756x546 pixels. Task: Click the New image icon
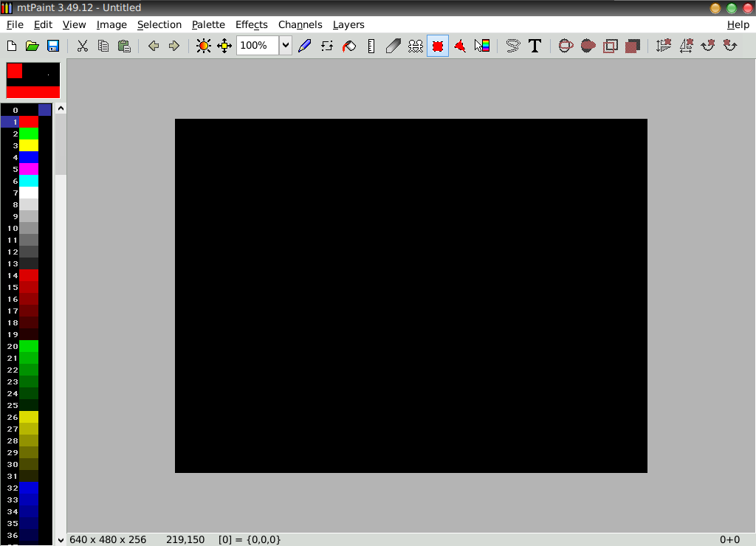pos(12,46)
